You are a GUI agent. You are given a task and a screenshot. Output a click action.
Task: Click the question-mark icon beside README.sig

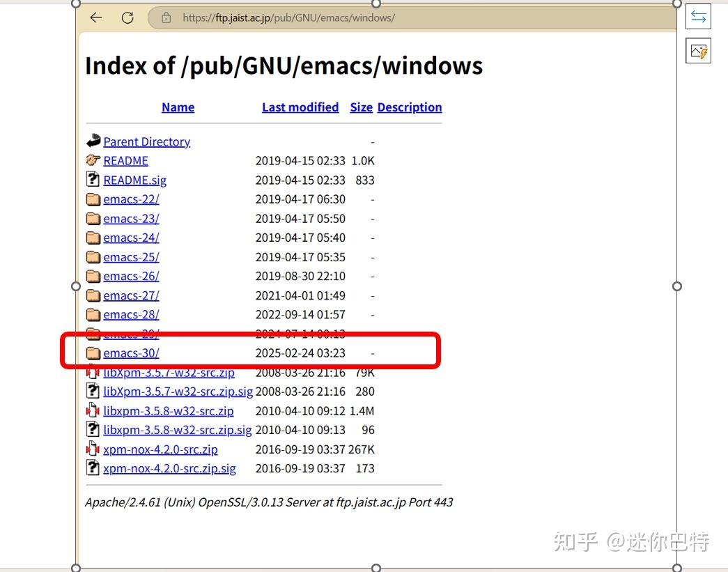click(x=93, y=180)
